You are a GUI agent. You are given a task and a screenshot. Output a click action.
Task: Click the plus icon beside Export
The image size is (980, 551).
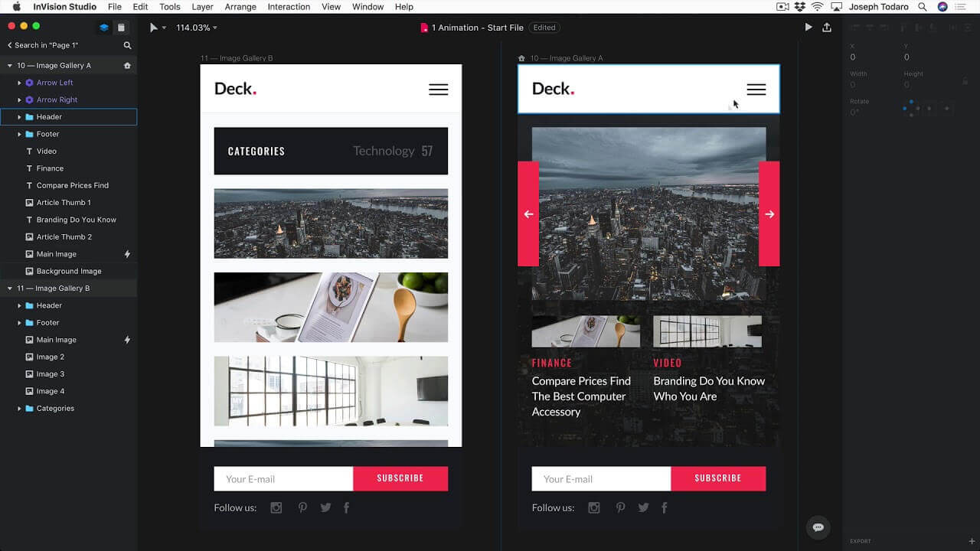tap(972, 541)
